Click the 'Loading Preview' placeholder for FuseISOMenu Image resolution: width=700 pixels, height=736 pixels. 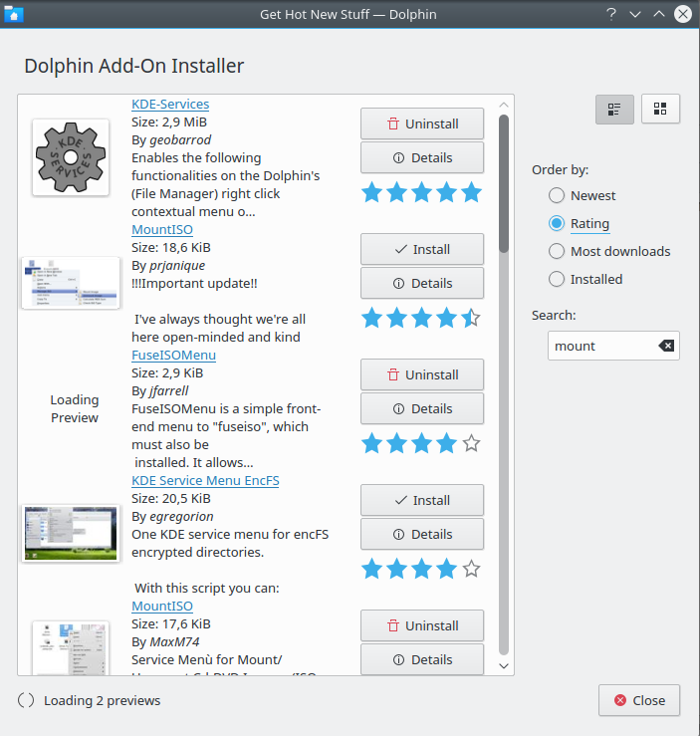[75, 408]
